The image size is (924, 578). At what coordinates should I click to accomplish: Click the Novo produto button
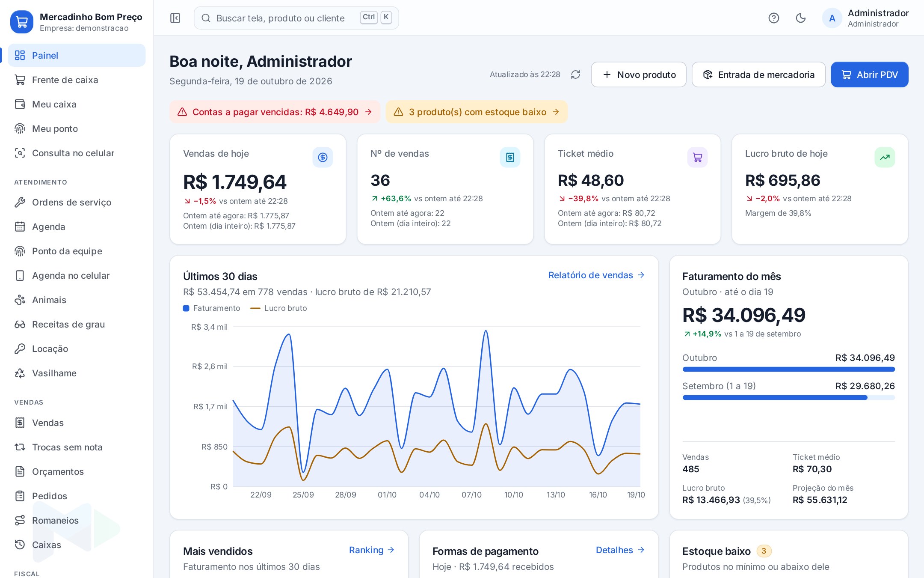point(639,74)
